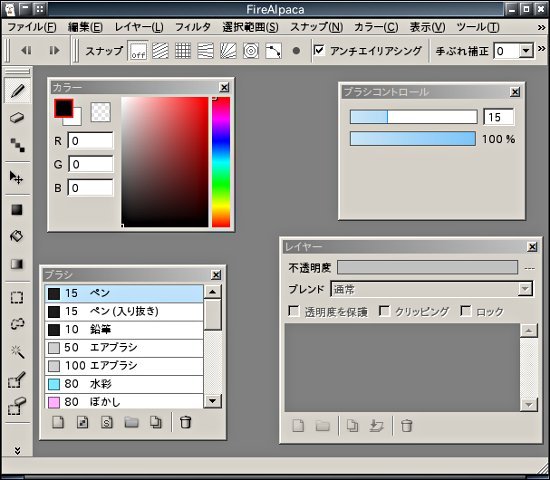The width and height of the screenshot is (550, 480).
Task: Duplicate brush in Brush panel
Action: click(156, 422)
